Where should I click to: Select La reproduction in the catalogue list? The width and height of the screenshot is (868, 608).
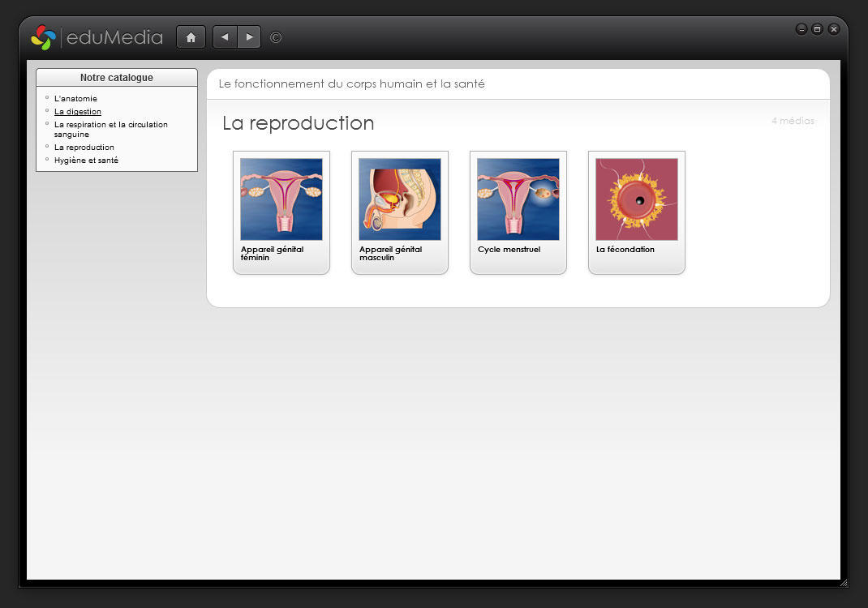[84, 148]
